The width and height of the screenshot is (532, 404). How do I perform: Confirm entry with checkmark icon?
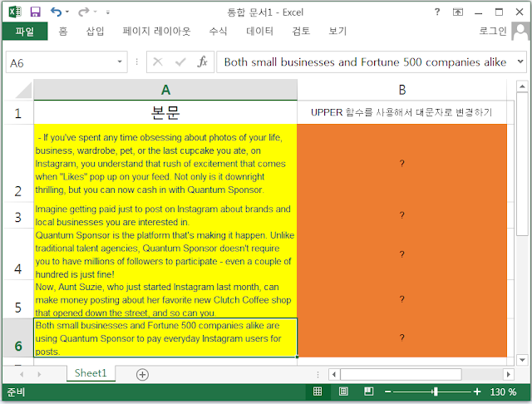click(x=180, y=62)
